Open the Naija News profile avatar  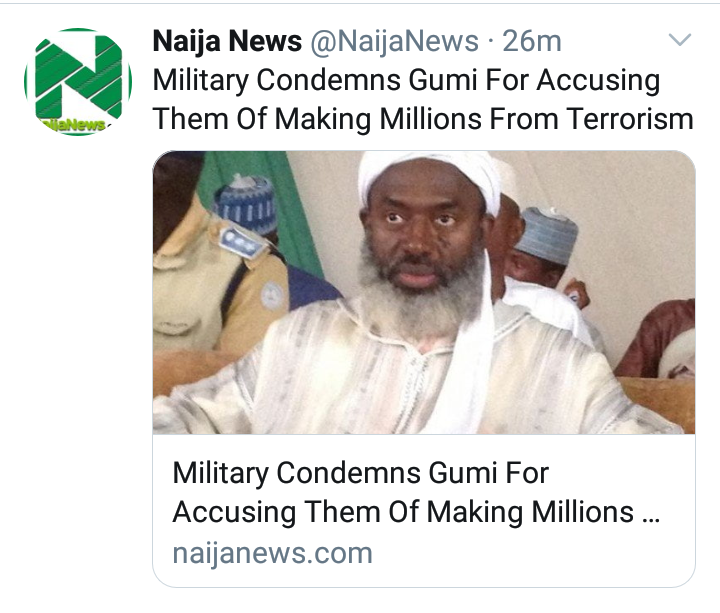tap(78, 82)
